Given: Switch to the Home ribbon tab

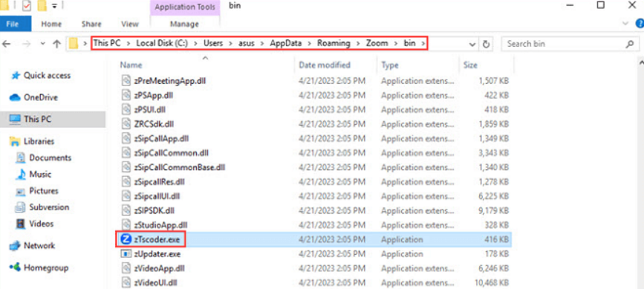Looking at the screenshot, I should [51, 24].
